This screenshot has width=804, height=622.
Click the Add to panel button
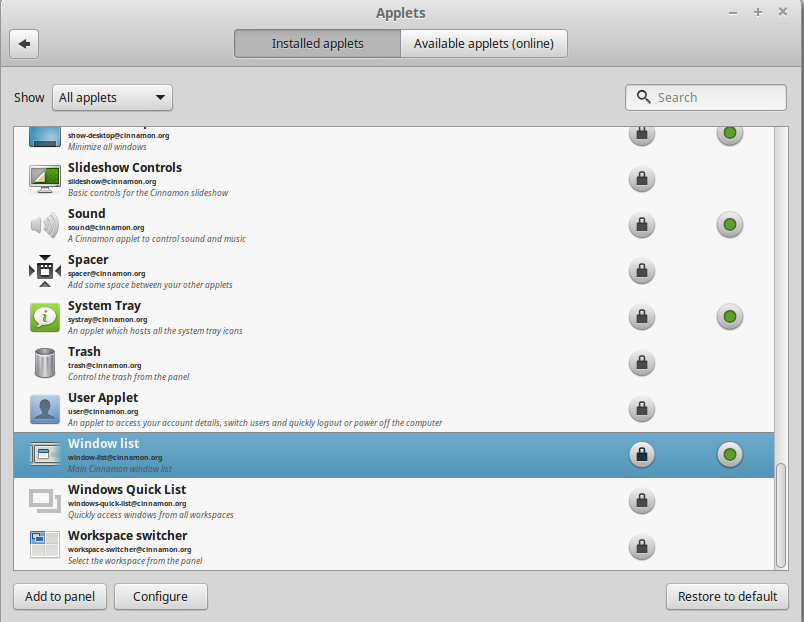pyautogui.click(x=60, y=596)
